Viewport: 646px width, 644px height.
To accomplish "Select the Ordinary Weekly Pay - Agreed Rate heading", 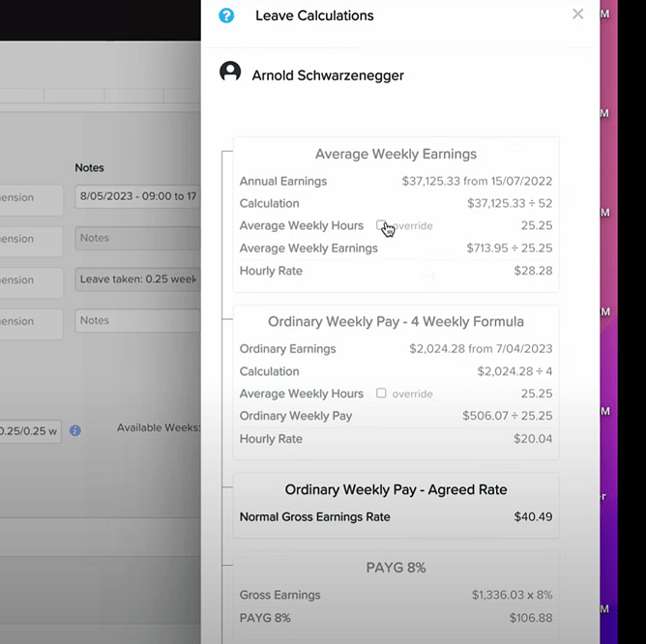I will pyautogui.click(x=396, y=490).
